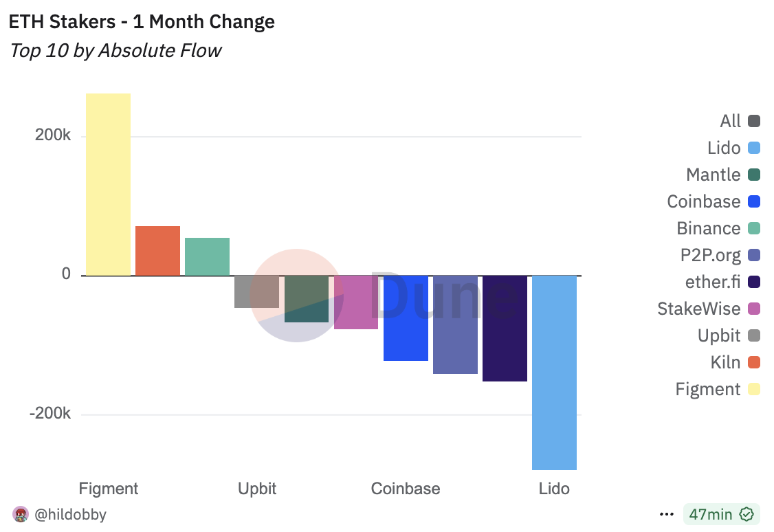Click the orange Kiln bar in chart

pos(157,251)
